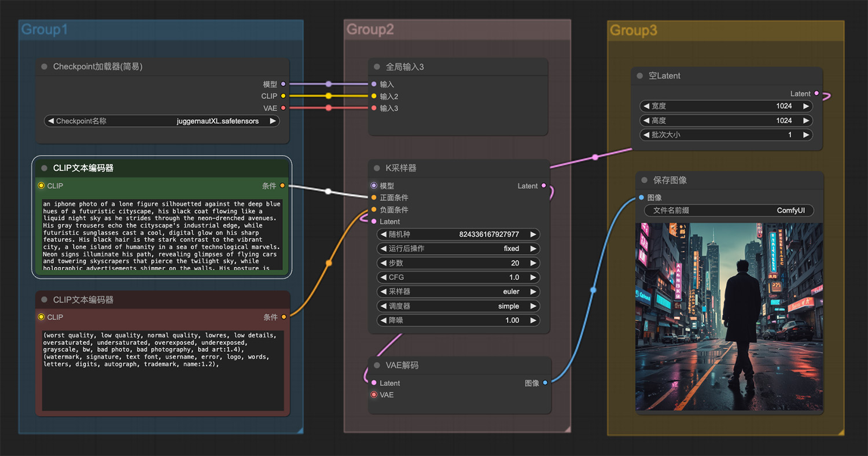Toggle collapse on the 全局输入3 node dot

pyautogui.click(x=377, y=67)
